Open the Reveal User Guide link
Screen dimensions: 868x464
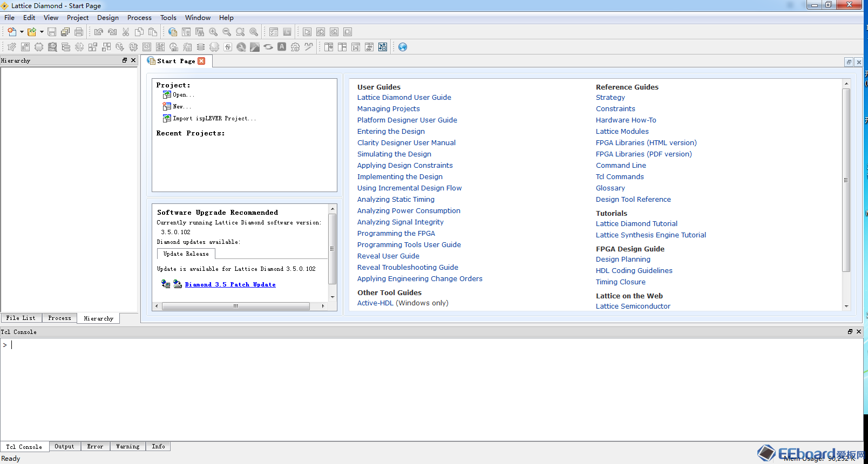point(388,256)
